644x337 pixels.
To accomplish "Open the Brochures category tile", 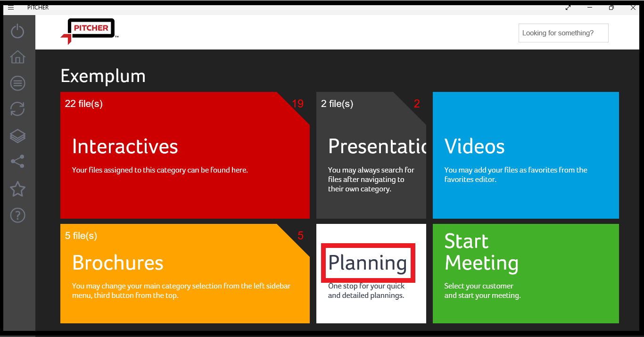I will (185, 273).
